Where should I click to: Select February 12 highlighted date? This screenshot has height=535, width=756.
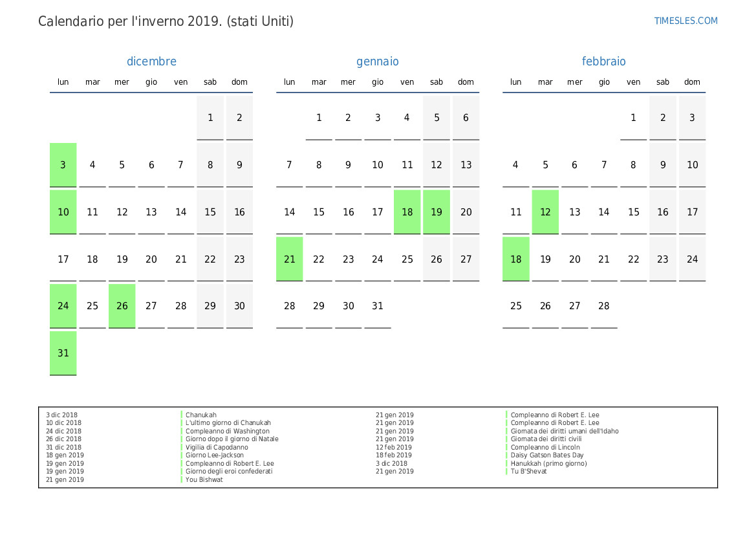coord(545,212)
